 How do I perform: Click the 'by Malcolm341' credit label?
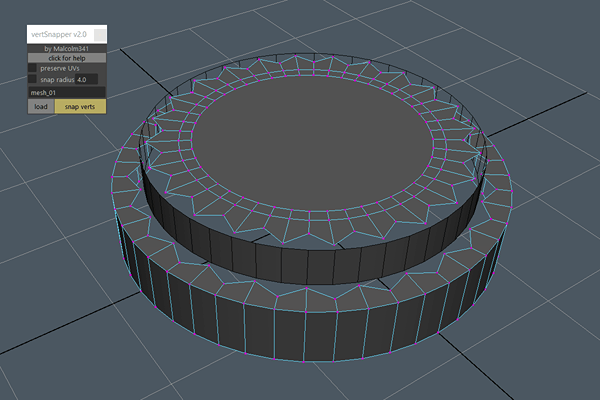click(66, 48)
